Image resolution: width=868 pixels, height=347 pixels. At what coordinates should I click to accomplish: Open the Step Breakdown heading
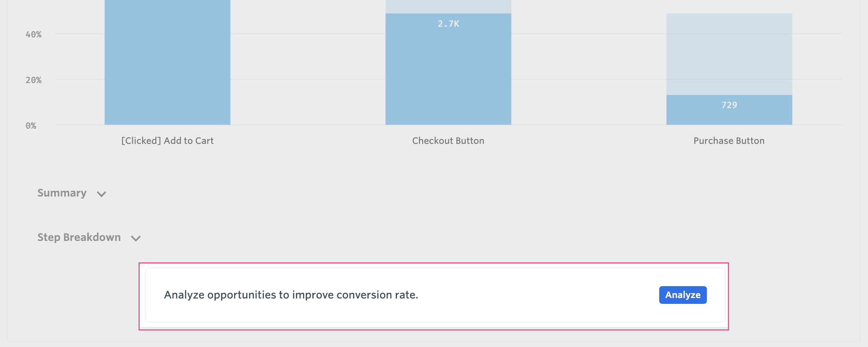(x=79, y=237)
